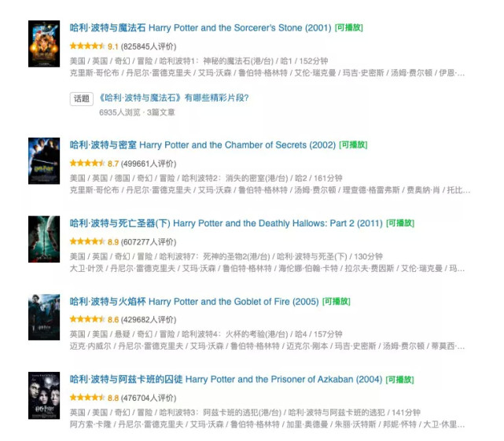Open the 有哪些精彩片段 topic link
This screenshot has height=441, width=504.
click(x=175, y=97)
